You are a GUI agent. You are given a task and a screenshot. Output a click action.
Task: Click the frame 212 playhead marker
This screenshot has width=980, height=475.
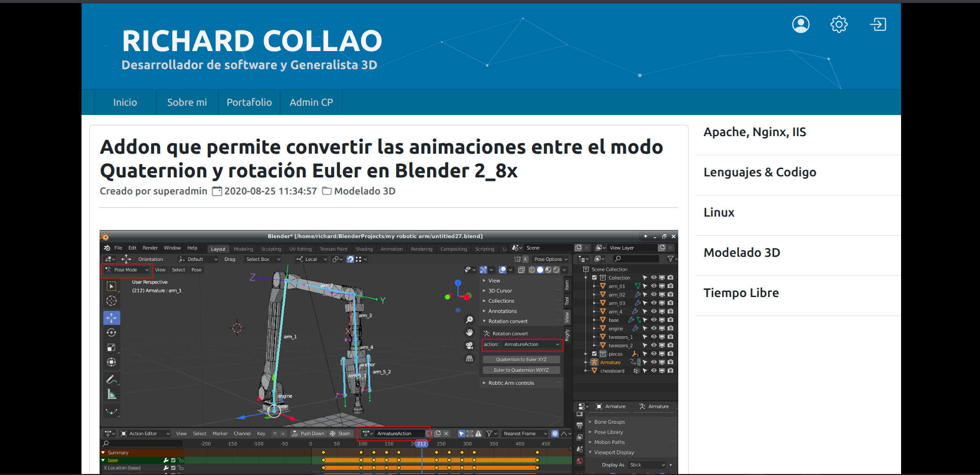[421, 444]
